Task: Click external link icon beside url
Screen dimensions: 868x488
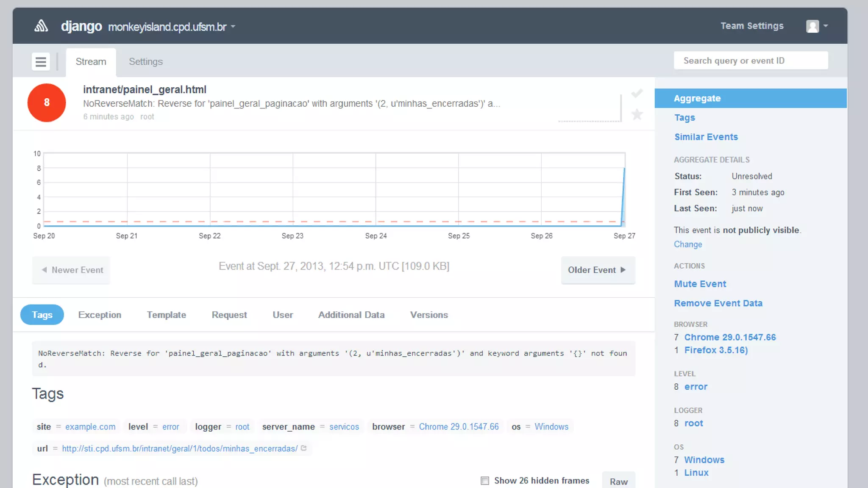Action: 304,448
